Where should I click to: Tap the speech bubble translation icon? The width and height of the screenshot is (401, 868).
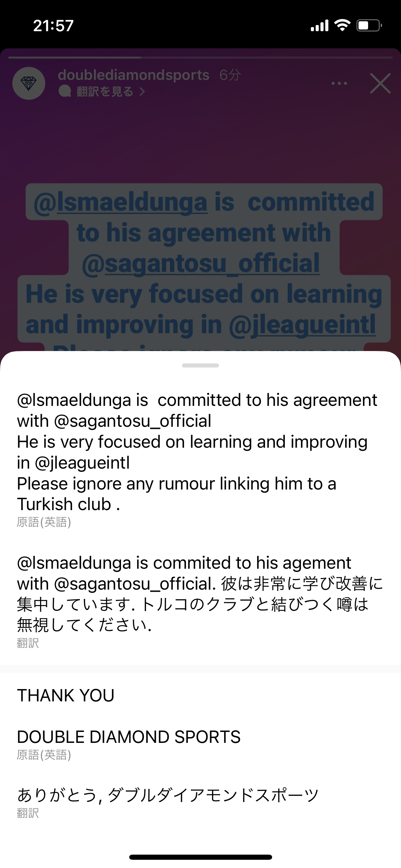point(65,92)
